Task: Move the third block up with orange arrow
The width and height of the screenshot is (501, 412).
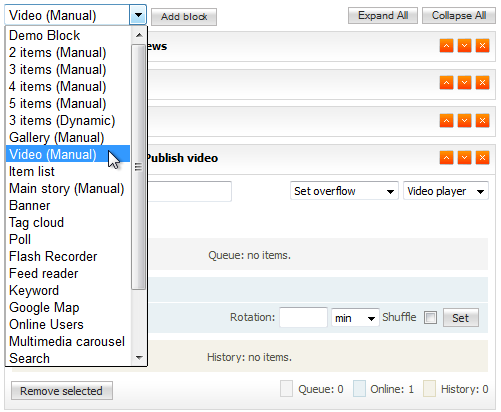Action: (446, 120)
